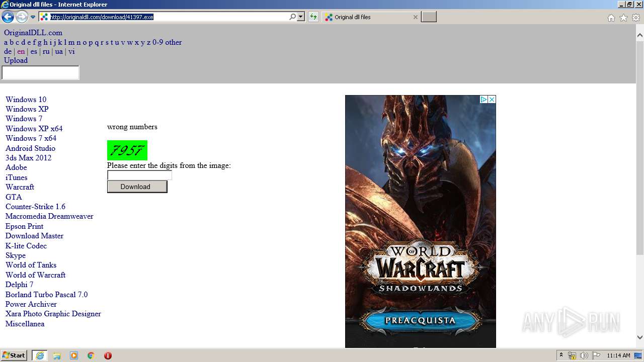Switch site language to en
The height and width of the screenshot is (362, 644).
point(21,51)
